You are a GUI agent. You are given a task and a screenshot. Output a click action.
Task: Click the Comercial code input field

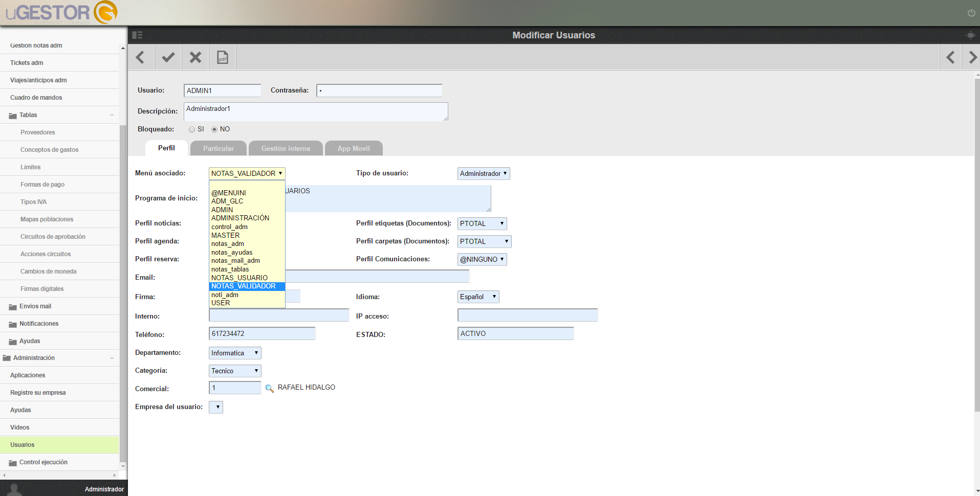235,388
